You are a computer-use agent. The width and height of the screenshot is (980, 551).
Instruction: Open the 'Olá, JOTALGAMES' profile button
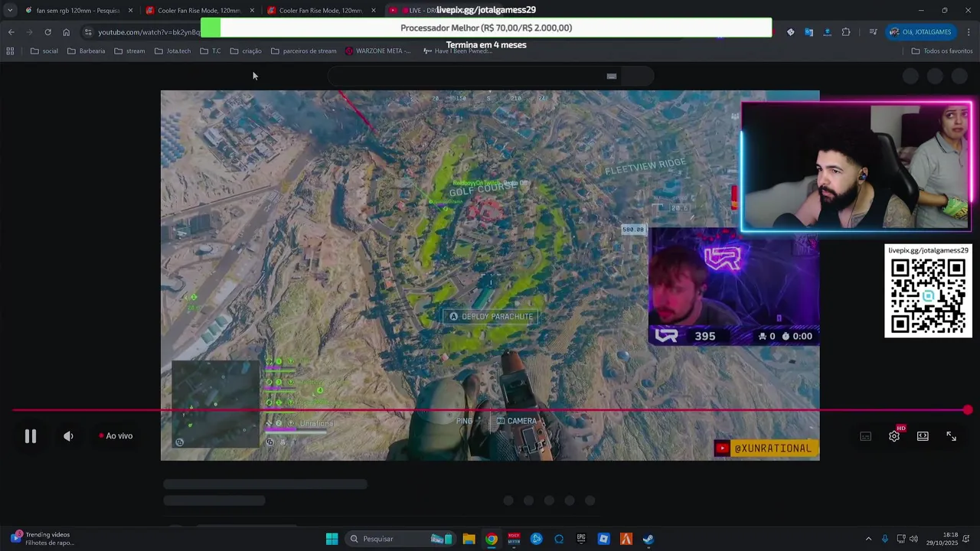(x=920, y=32)
